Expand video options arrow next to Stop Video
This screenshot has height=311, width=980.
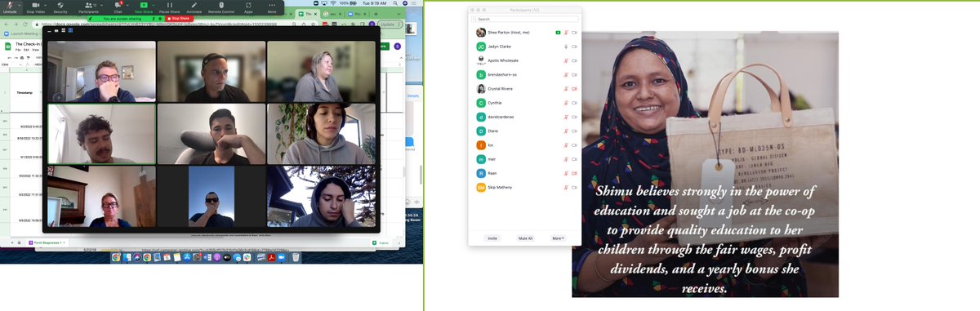click(x=47, y=4)
